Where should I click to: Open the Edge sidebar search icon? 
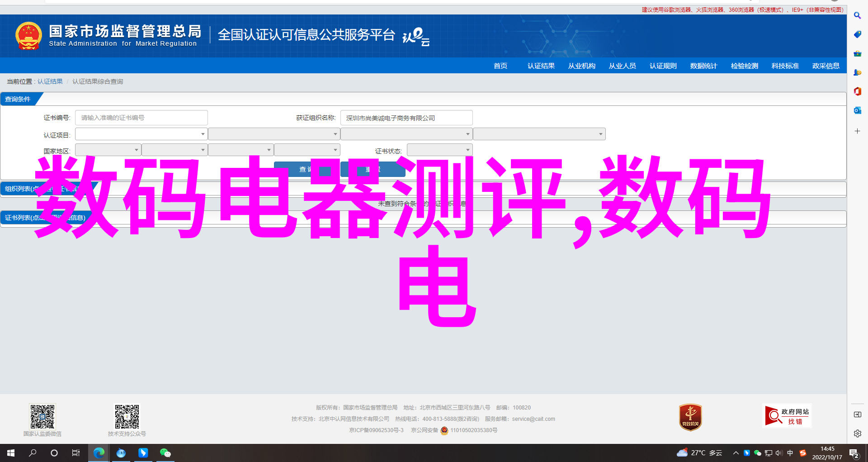[x=857, y=15]
